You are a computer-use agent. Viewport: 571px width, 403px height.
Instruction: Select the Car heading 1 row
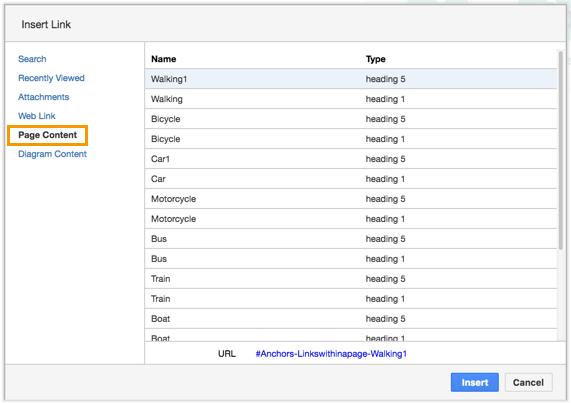351,179
